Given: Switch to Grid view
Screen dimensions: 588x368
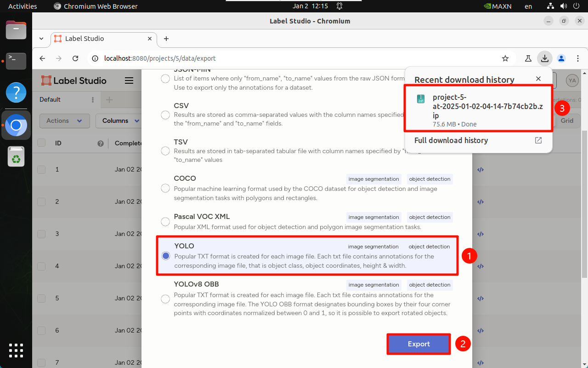Looking at the screenshot, I should pos(567,121).
